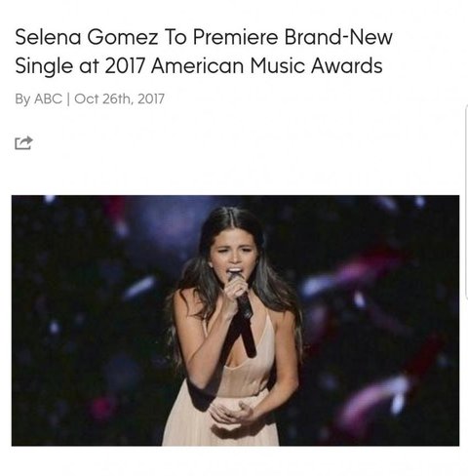The image size is (468, 476).
Task: Click the word "Brand-New" in the title
Action: tap(338, 37)
